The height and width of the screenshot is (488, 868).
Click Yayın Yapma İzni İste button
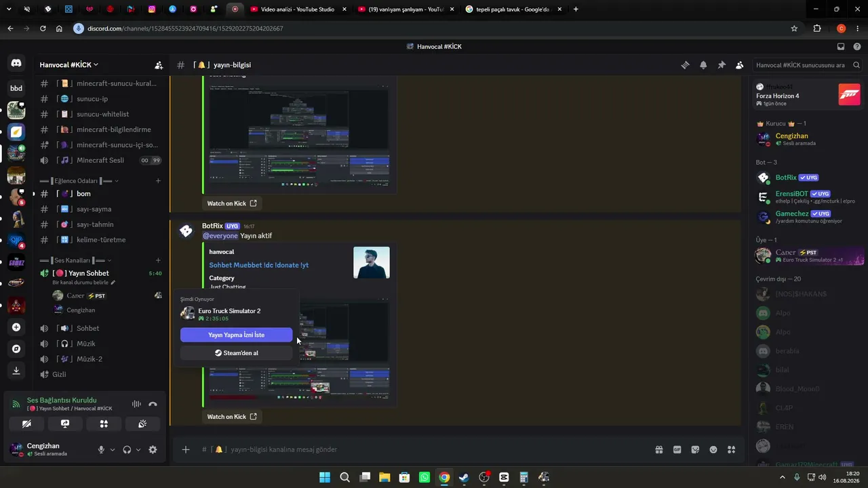coord(236,335)
